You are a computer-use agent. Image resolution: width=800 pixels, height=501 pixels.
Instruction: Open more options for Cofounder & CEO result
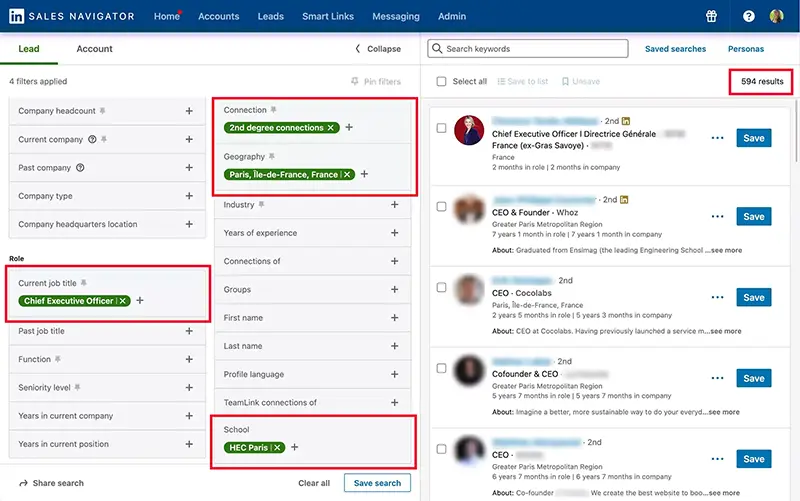tap(717, 378)
